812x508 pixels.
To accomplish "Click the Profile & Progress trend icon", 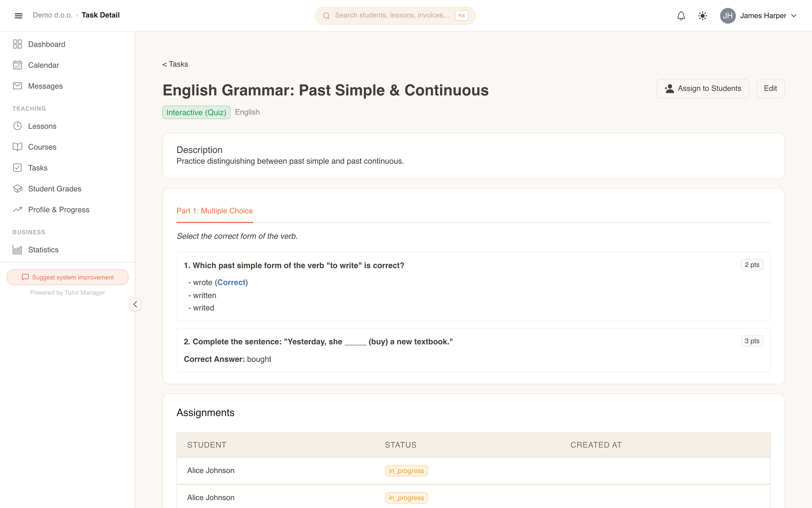I will (17, 209).
